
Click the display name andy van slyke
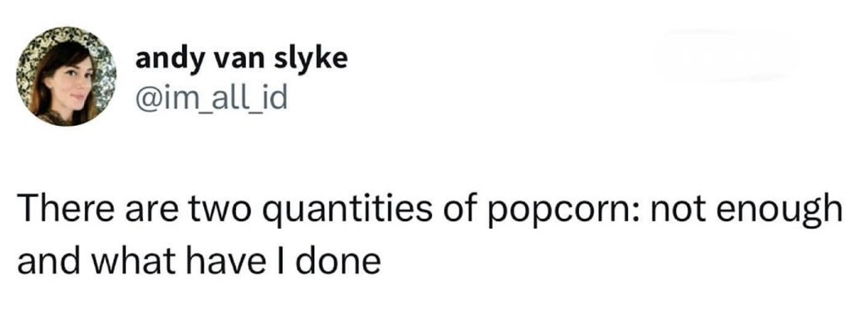(x=242, y=59)
